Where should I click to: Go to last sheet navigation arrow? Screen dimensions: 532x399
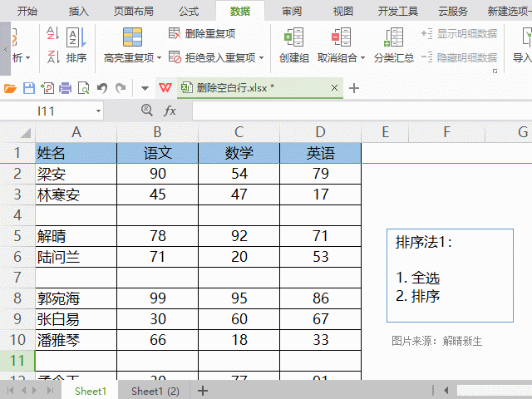click(50, 391)
